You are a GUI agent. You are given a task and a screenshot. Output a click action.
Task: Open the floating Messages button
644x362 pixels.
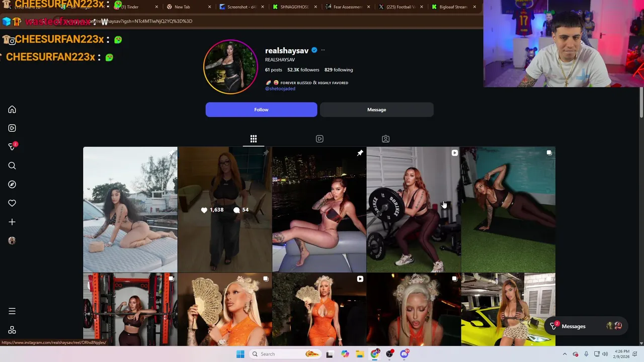point(586,326)
